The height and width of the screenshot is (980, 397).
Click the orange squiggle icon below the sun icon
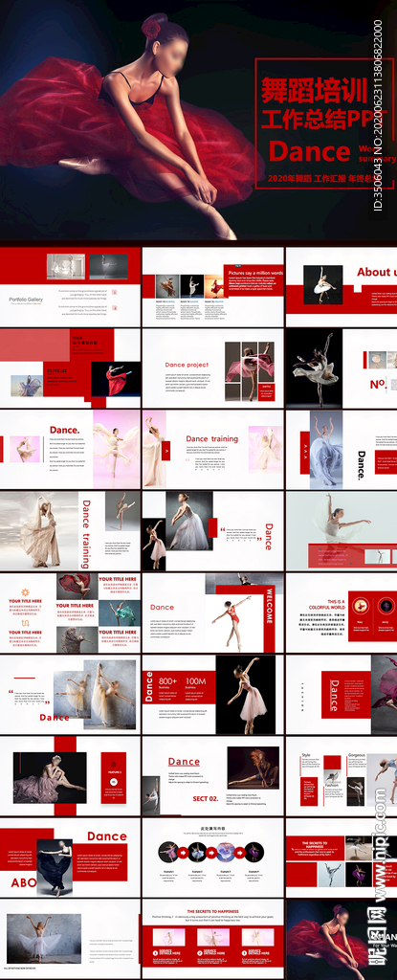pos(26,622)
